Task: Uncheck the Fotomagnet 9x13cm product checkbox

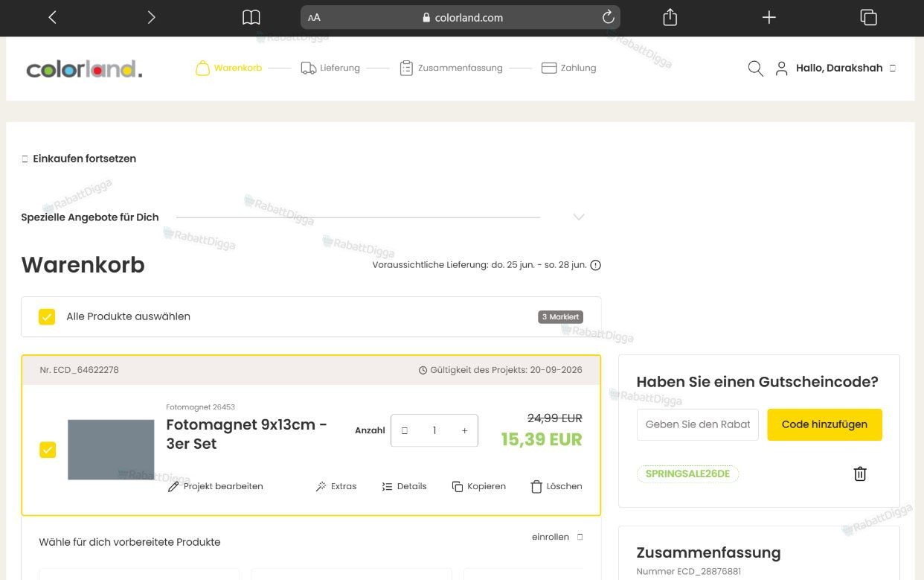Action: click(x=48, y=450)
